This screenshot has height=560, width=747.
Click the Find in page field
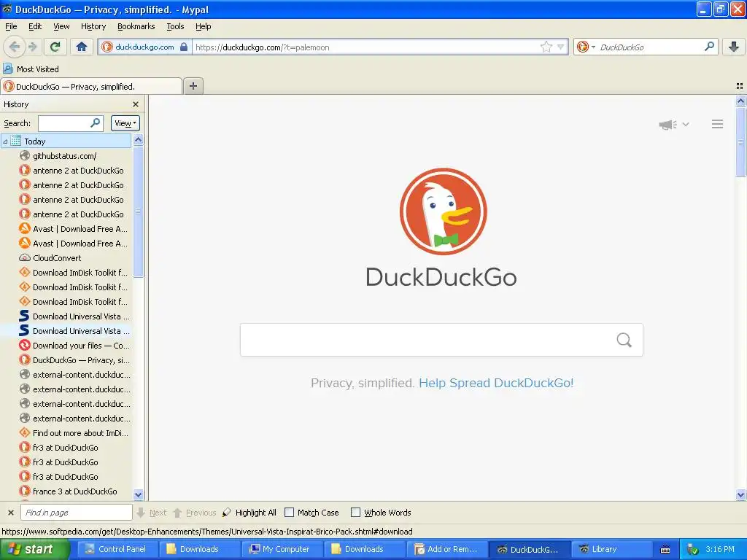click(76, 513)
